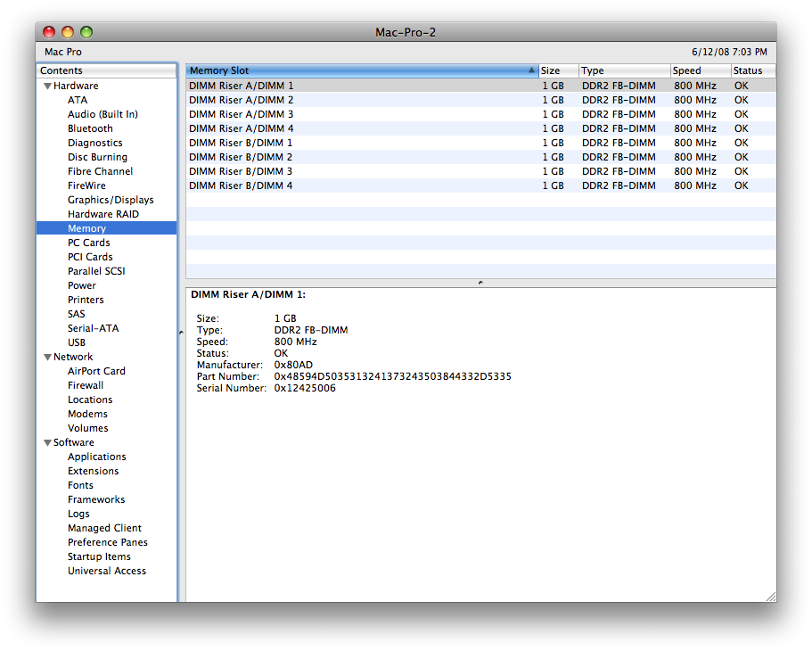Collapse the Network section triangle

click(x=47, y=357)
